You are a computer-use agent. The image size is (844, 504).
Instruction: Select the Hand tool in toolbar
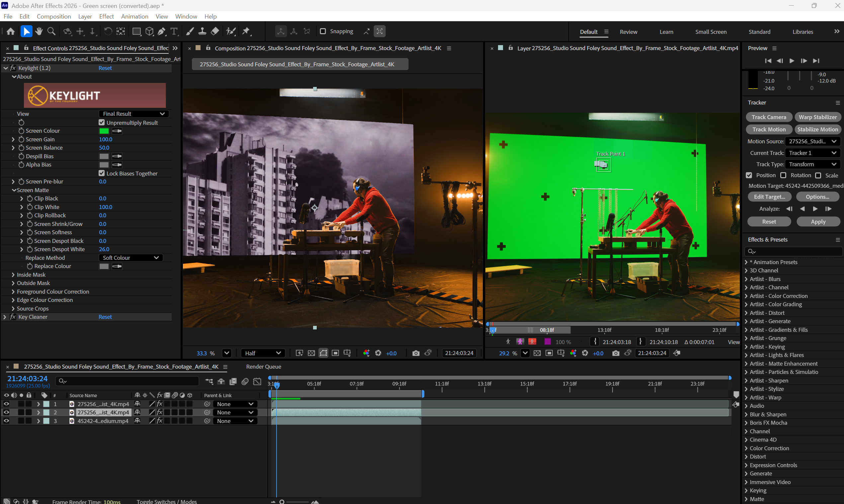coord(39,31)
